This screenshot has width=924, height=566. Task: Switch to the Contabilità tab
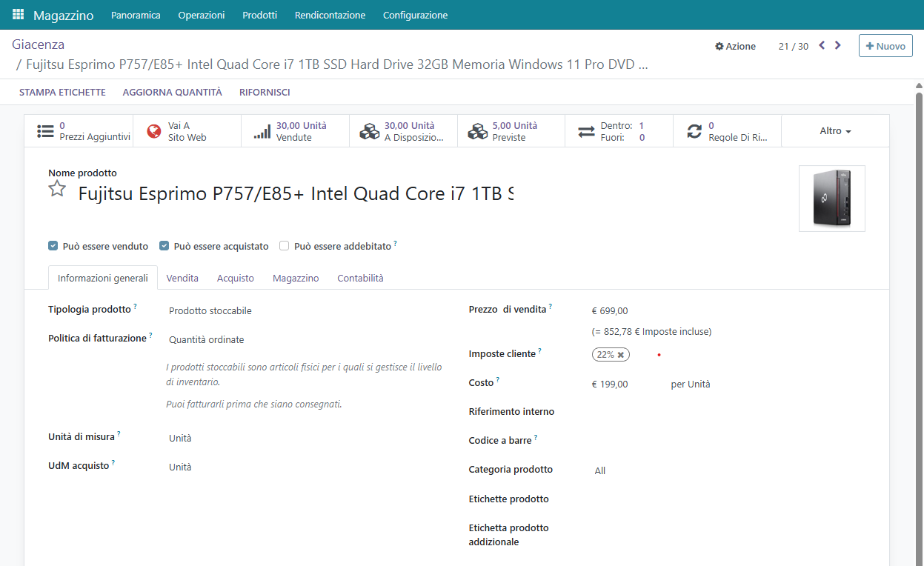(x=360, y=279)
